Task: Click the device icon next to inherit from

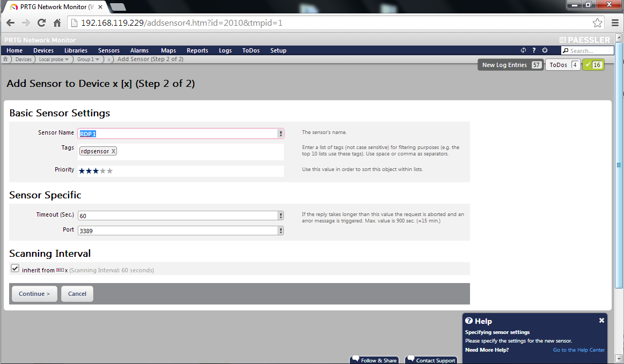Action: coord(60,270)
